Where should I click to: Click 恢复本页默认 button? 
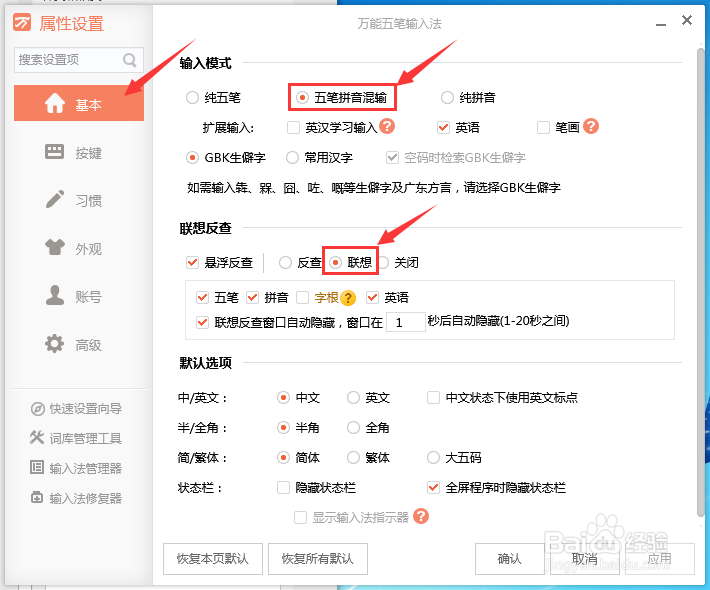[x=213, y=559]
